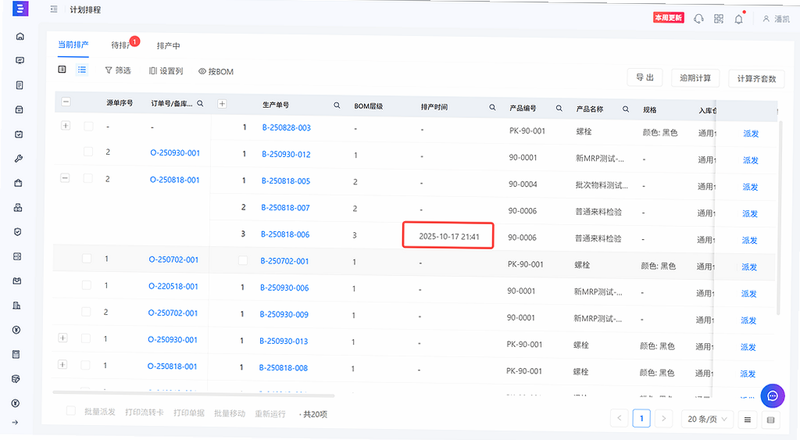
Task: Toggle the menu collapse icon beside 计划排程
Action: [x=54, y=9]
